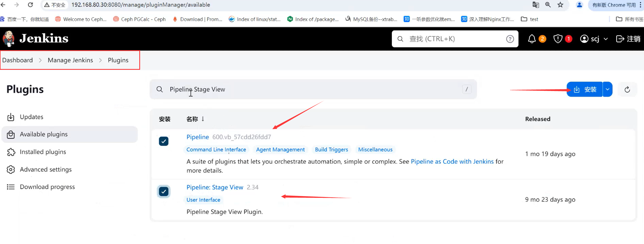
Task: Open the security shield warnings icon
Action: 558,39
